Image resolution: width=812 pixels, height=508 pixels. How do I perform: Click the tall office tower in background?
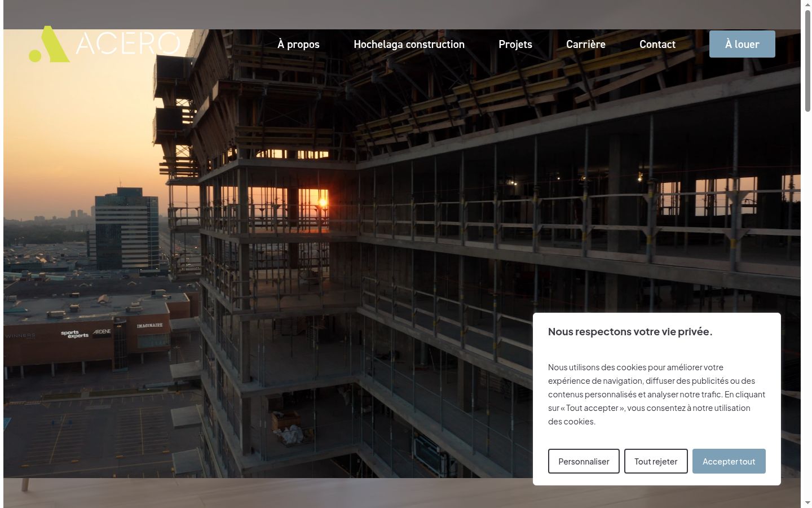pos(127,229)
